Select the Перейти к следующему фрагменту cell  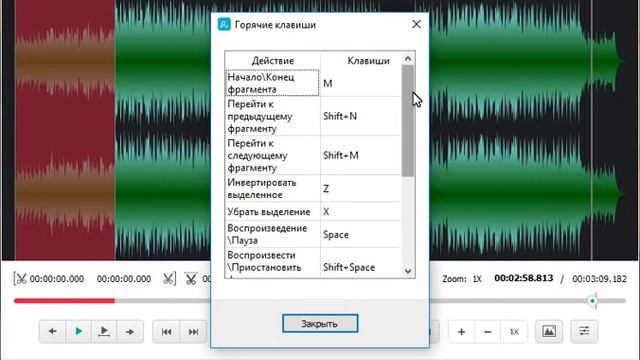272,156
